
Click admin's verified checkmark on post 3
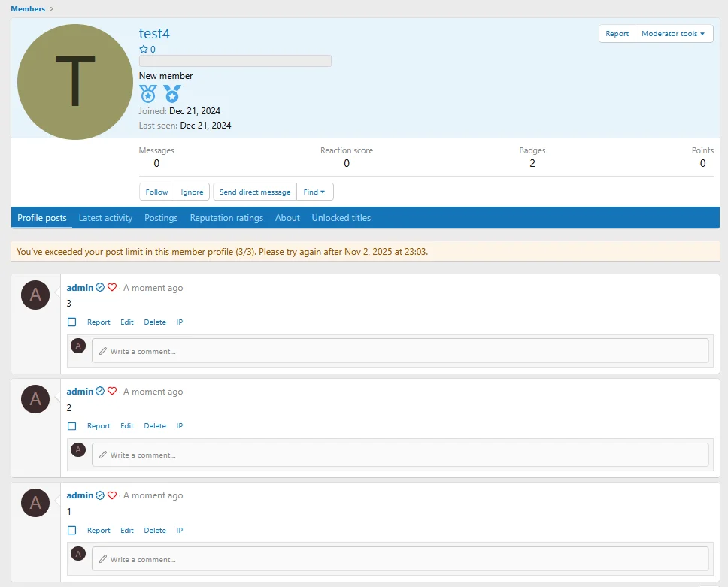click(x=101, y=288)
